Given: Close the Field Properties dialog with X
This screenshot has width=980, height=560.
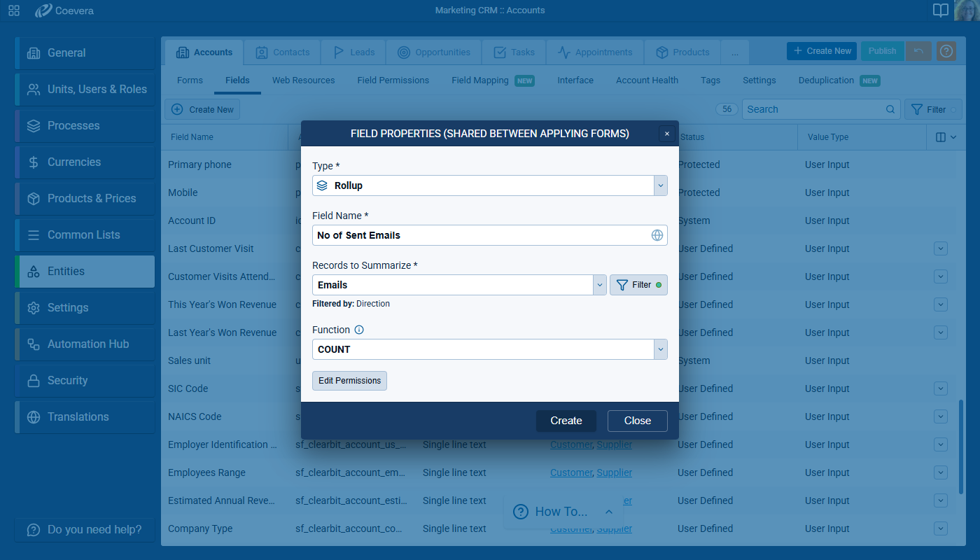Looking at the screenshot, I should click(666, 134).
